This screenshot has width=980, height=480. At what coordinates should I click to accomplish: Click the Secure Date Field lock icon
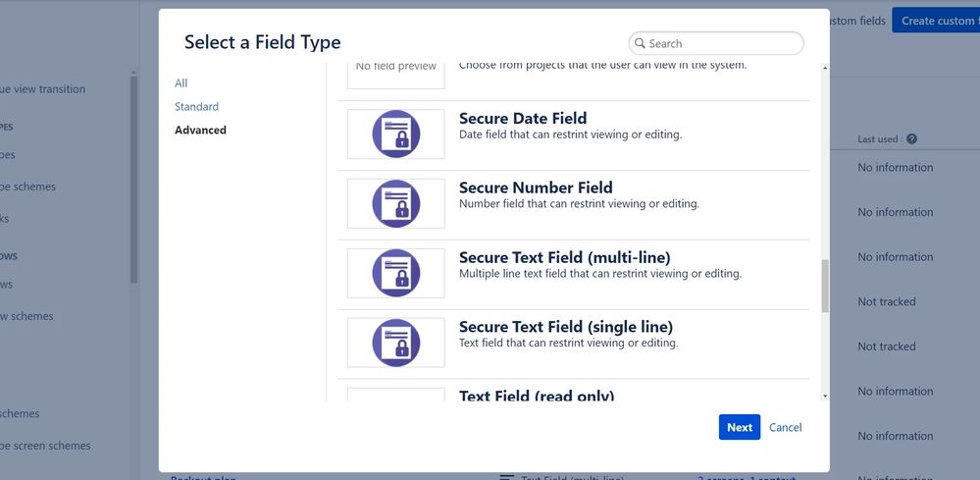pyautogui.click(x=395, y=133)
